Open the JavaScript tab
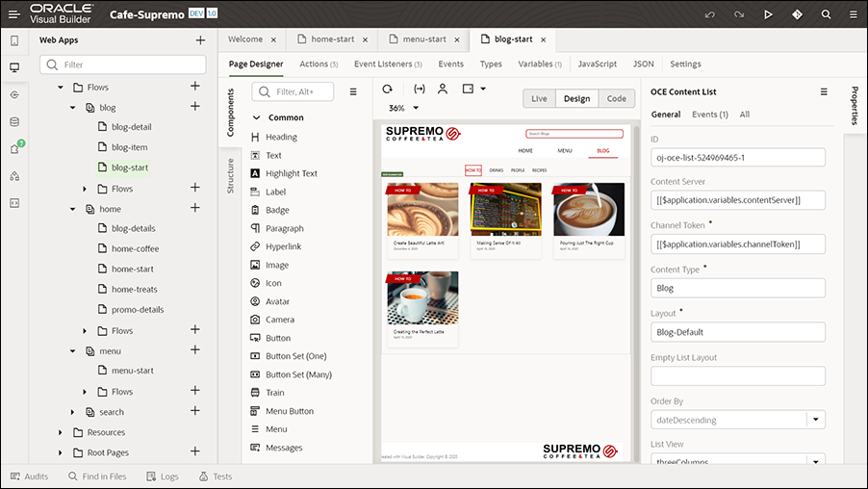Viewport: 868px width, 489px height. (x=598, y=64)
